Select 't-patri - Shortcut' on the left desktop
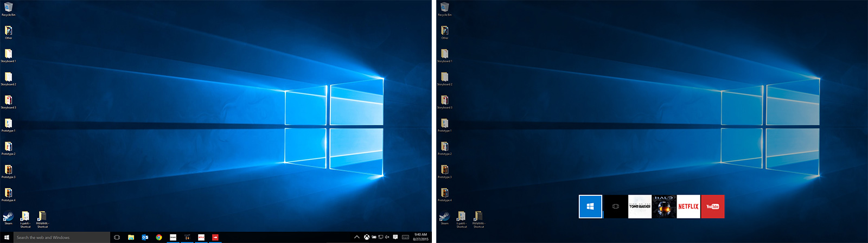 coord(25,220)
